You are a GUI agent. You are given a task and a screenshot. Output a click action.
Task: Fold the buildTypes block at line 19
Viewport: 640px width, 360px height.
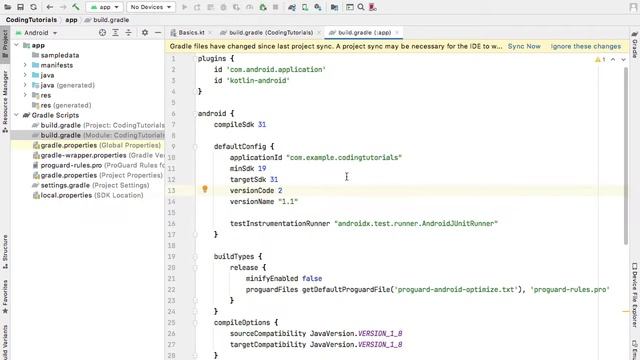[195, 257]
